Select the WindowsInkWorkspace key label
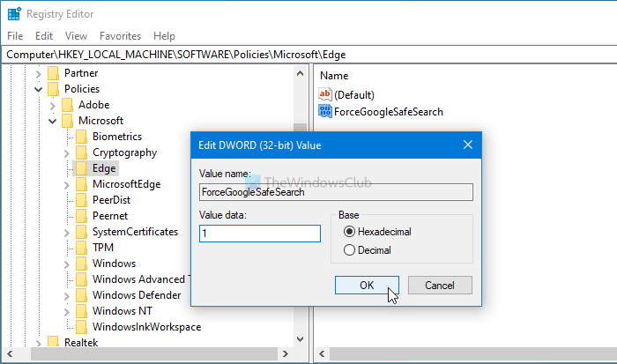 [147, 327]
